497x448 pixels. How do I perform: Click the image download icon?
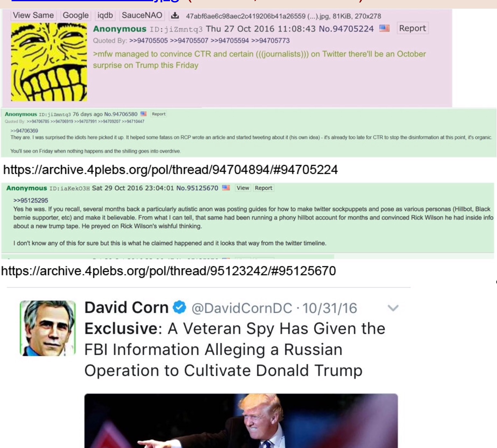175,15
